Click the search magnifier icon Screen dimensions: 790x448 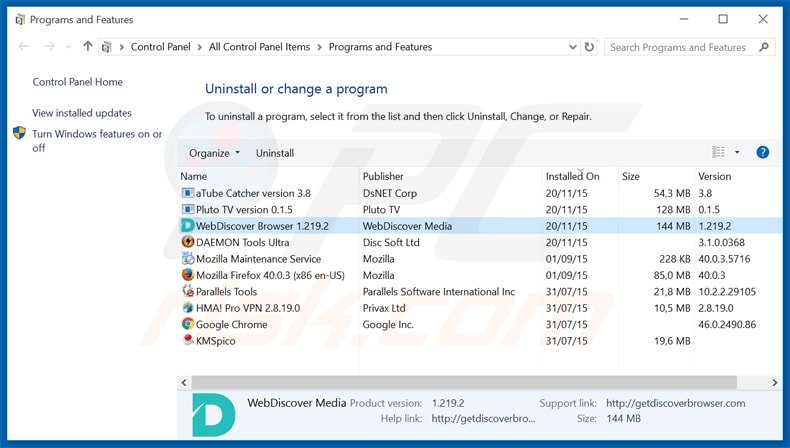(763, 47)
